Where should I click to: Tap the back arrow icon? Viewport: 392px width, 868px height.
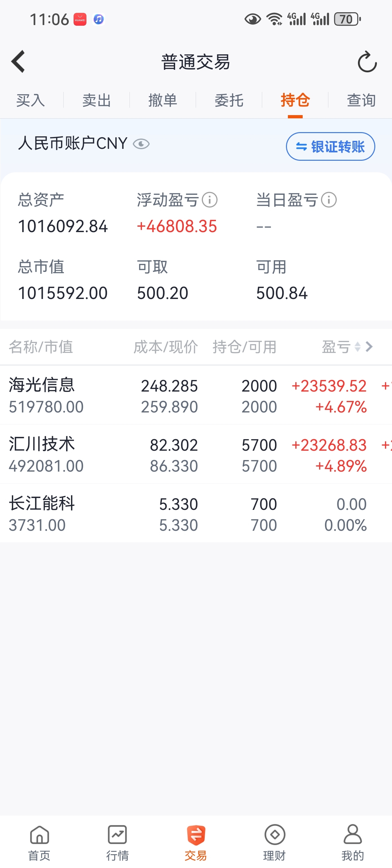pyautogui.click(x=18, y=62)
